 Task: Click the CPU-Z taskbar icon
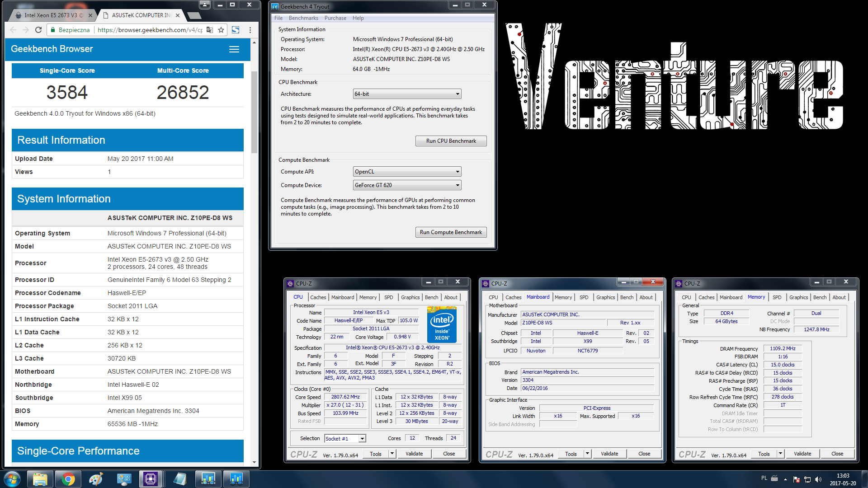pos(151,479)
